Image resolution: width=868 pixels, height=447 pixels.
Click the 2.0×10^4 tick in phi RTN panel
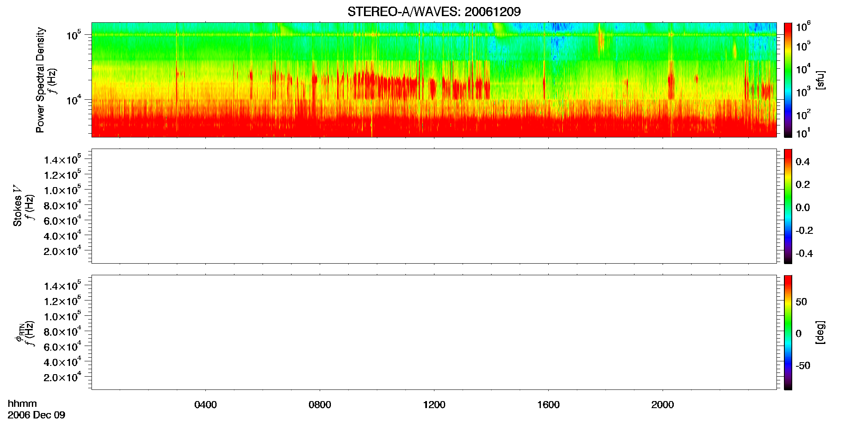click(63, 377)
